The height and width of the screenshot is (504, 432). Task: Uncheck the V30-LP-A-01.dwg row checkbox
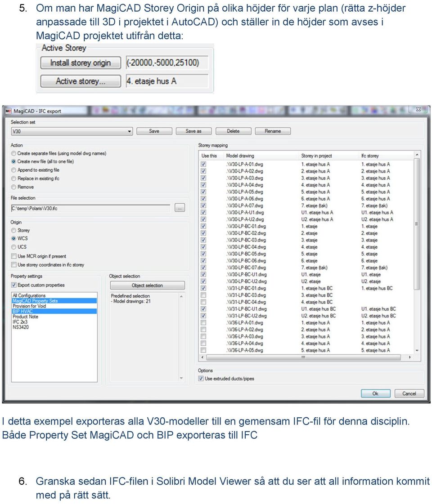[x=203, y=164]
